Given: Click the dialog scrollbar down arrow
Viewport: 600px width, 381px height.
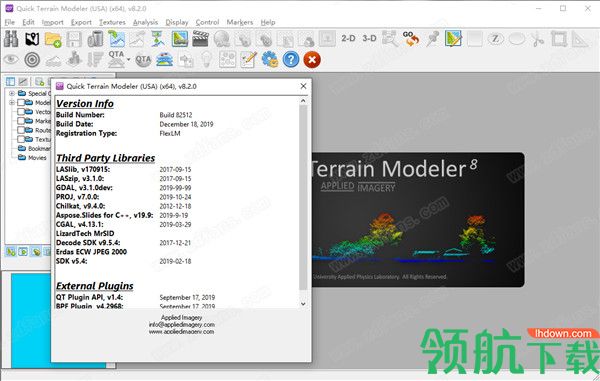Looking at the screenshot, I should 303,304.
